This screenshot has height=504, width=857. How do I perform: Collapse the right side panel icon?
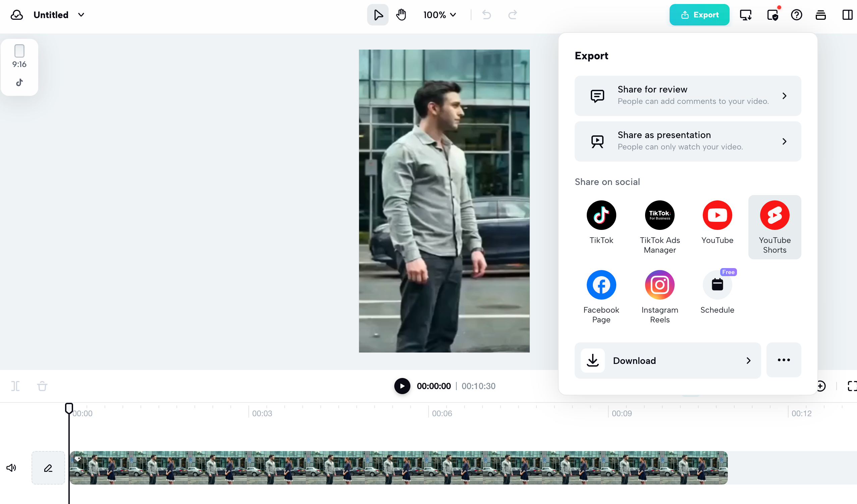(x=847, y=15)
